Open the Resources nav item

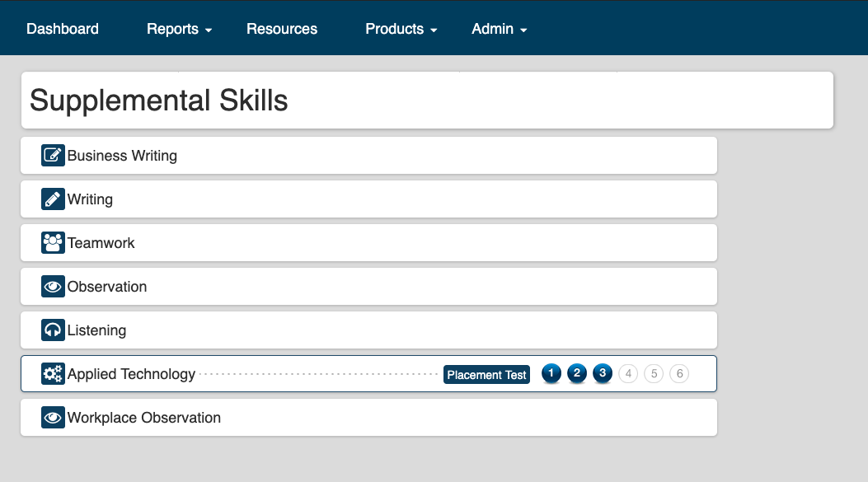(282, 29)
